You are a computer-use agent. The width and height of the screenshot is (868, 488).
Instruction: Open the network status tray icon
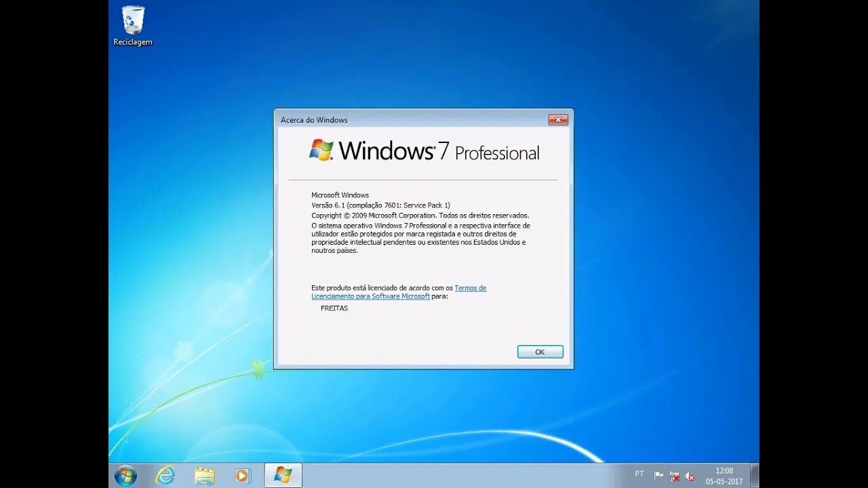674,476
